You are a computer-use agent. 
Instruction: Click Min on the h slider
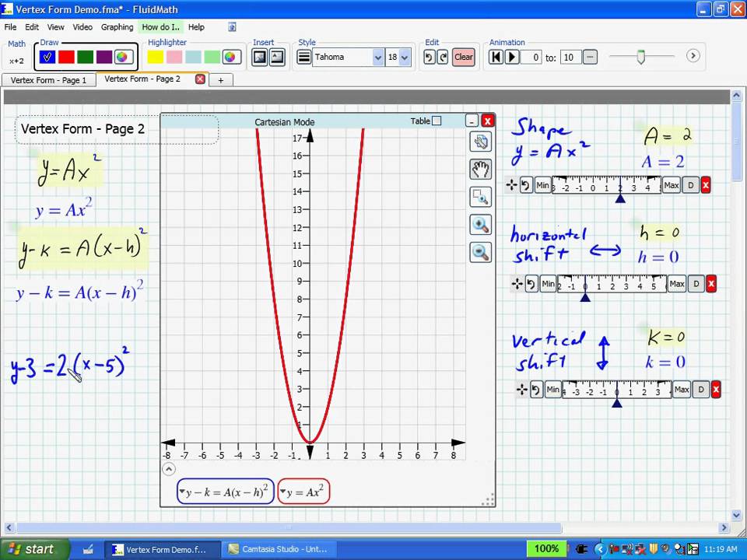[x=549, y=284]
